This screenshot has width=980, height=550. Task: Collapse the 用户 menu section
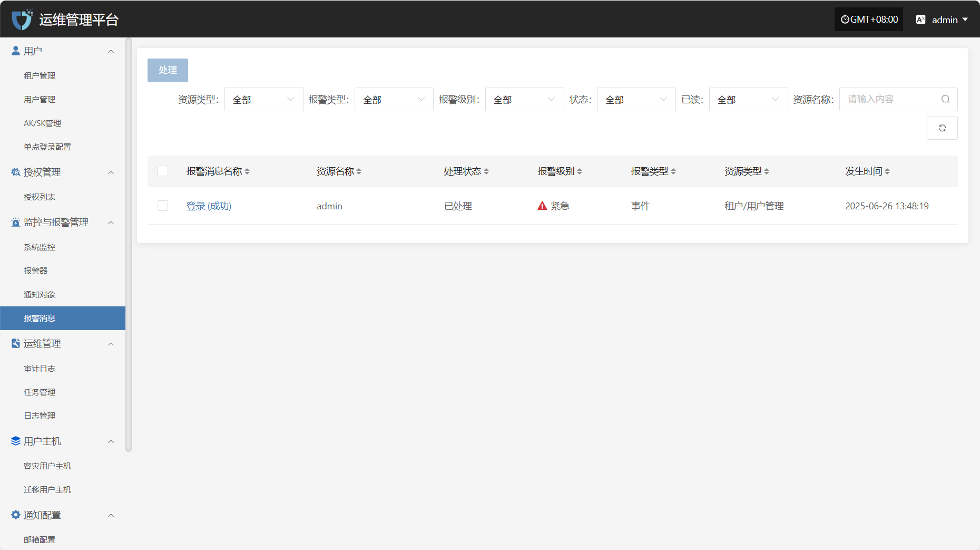tap(111, 51)
